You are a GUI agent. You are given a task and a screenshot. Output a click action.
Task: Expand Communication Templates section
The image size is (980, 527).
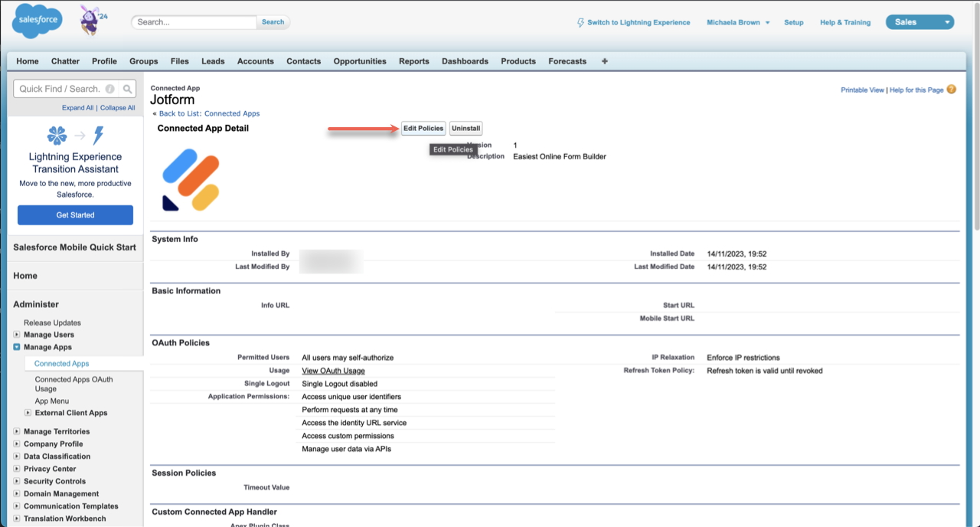pyautogui.click(x=17, y=506)
